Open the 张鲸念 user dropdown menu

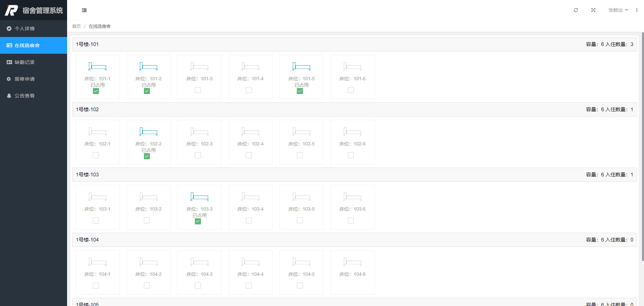[618, 10]
